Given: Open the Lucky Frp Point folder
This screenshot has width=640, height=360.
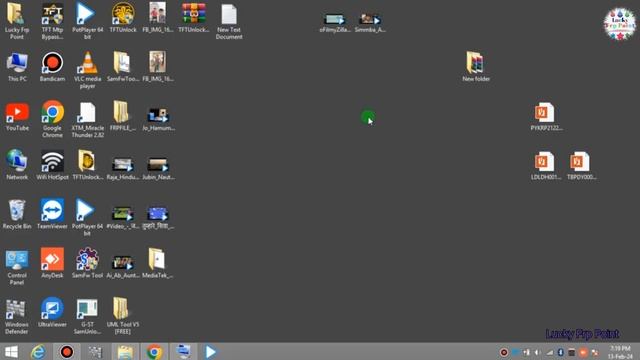Looking at the screenshot, I should (x=17, y=21).
